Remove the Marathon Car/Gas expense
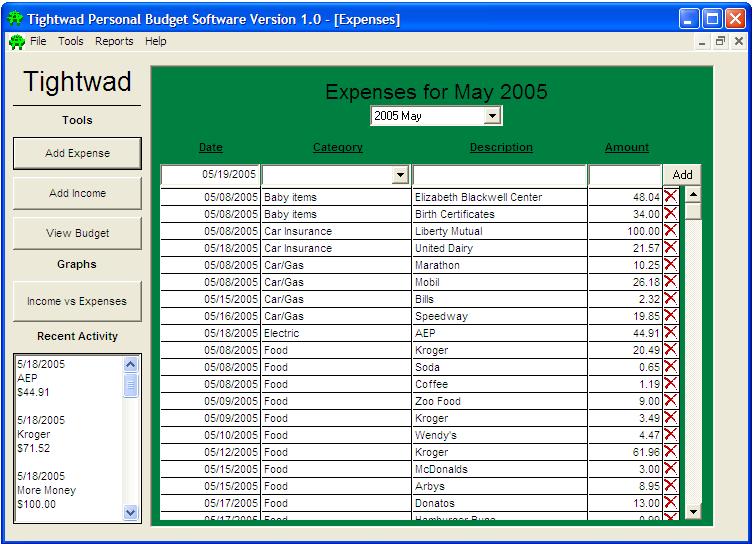Viewport: 753px width, 544px height. 670,265
